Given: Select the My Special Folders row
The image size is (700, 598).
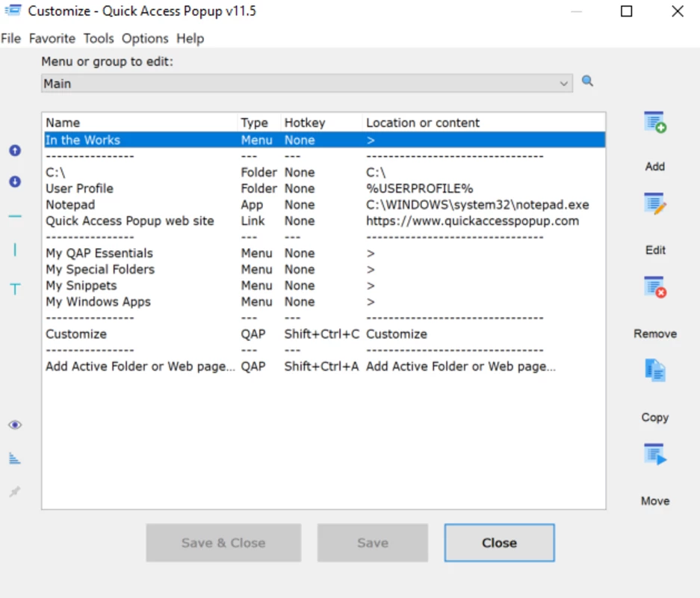Looking at the screenshot, I should [x=324, y=269].
